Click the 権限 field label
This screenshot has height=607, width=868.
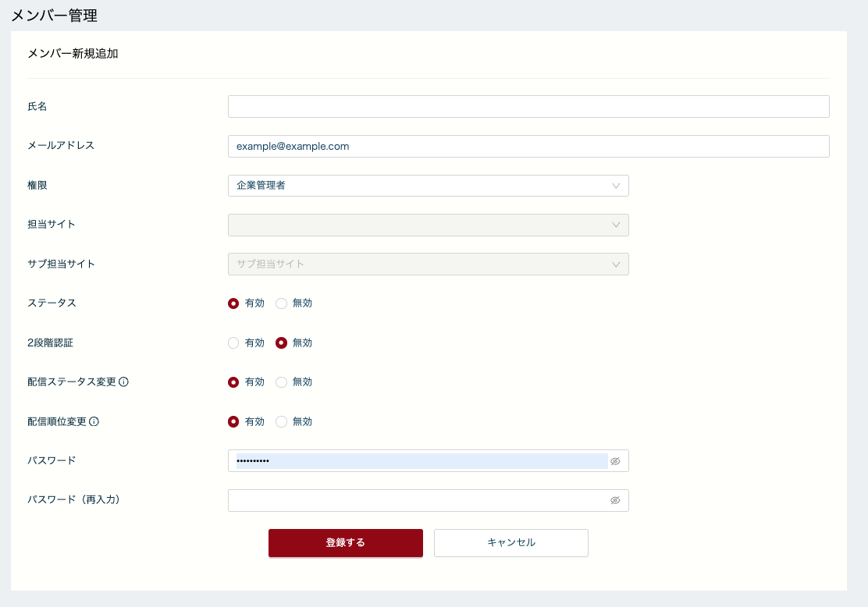pyautogui.click(x=37, y=186)
